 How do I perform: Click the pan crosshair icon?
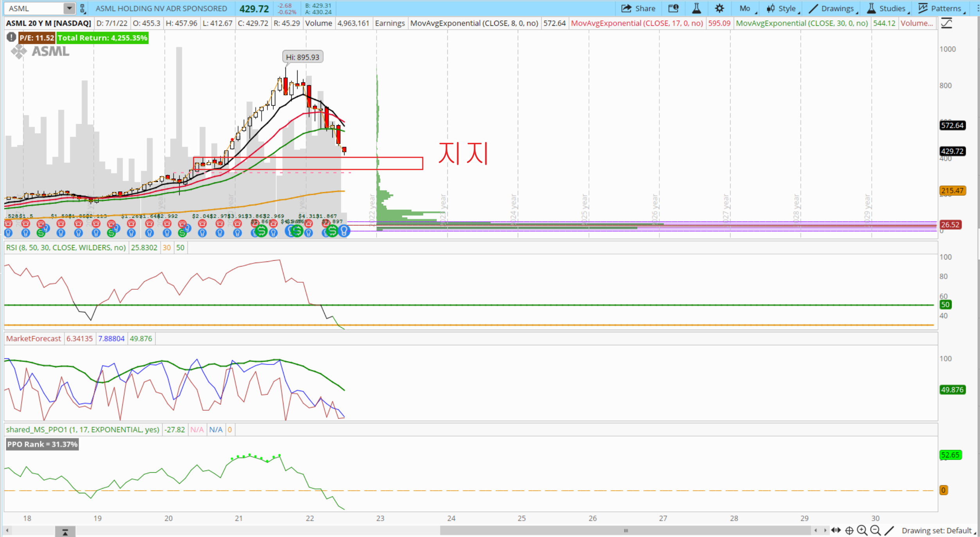(849, 530)
